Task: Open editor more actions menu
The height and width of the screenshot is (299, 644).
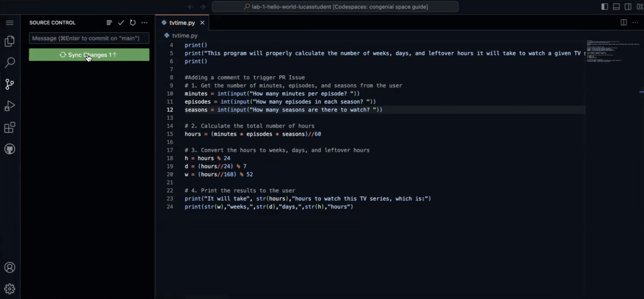Action: [x=635, y=23]
